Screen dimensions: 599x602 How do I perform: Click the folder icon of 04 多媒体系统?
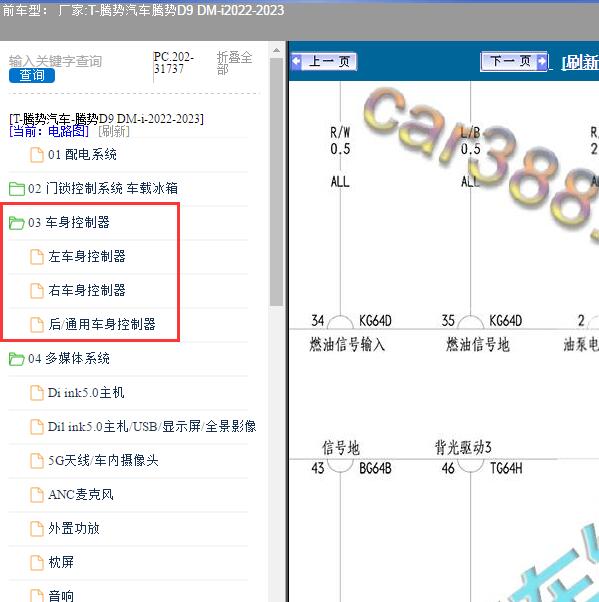coord(17,359)
